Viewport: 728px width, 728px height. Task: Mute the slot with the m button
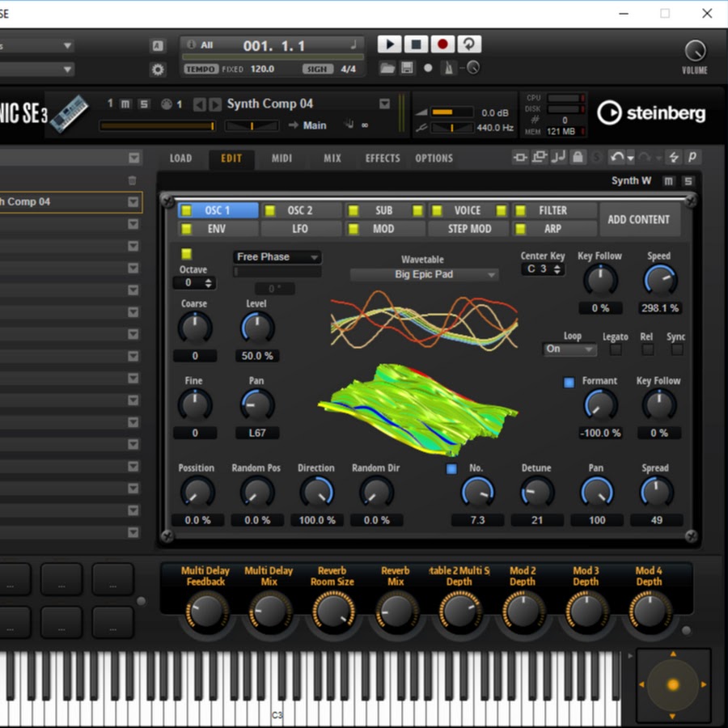click(125, 104)
